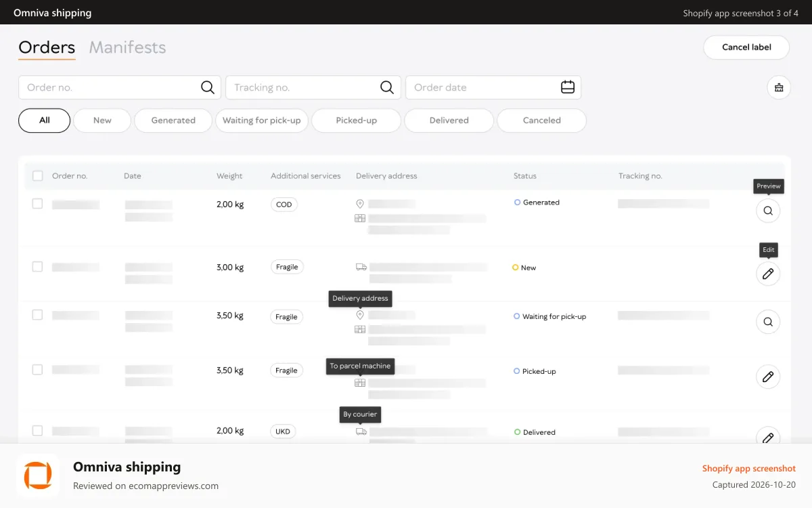Screen dimensions: 812x508
Task: Click the Order no. search magnifier icon
Action: coord(208,87)
